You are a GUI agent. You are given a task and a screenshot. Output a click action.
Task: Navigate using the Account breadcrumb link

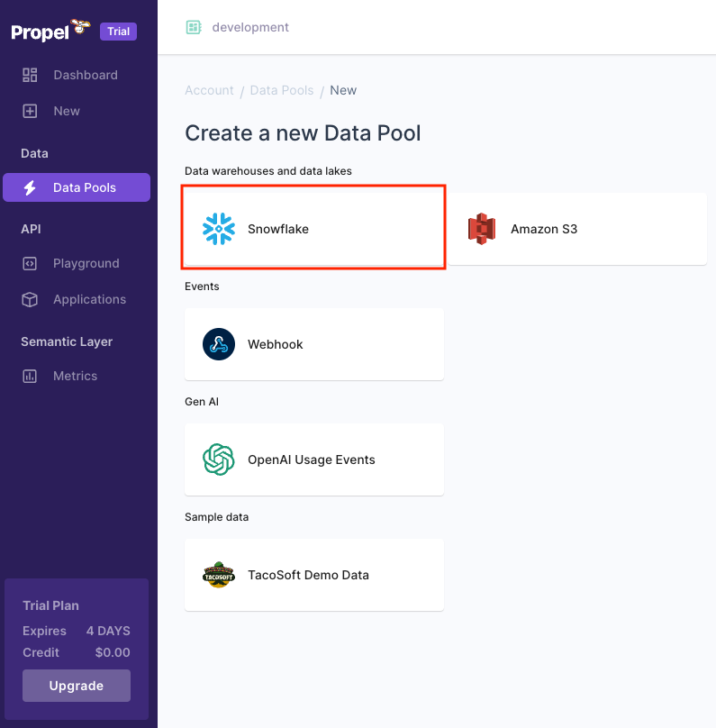[209, 90]
